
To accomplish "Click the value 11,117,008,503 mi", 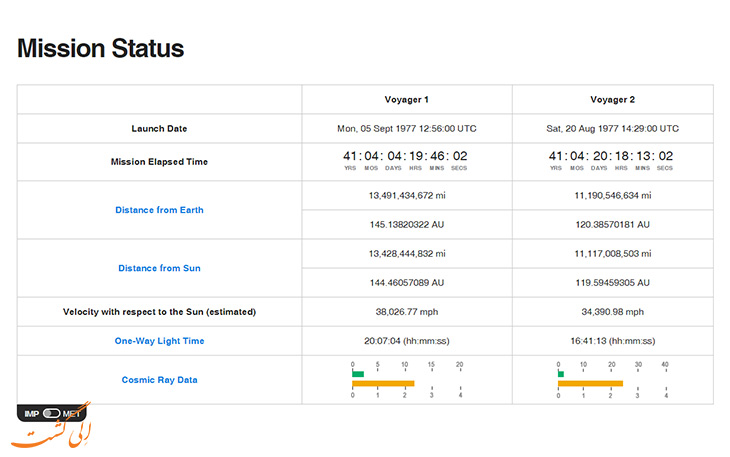I will tap(613, 254).
